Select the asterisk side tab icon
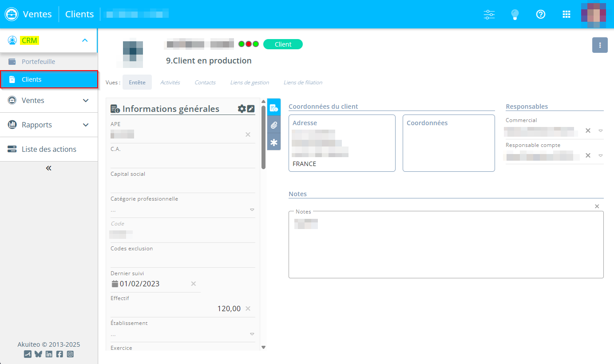Viewport: 614px width, 364px height. (274, 142)
